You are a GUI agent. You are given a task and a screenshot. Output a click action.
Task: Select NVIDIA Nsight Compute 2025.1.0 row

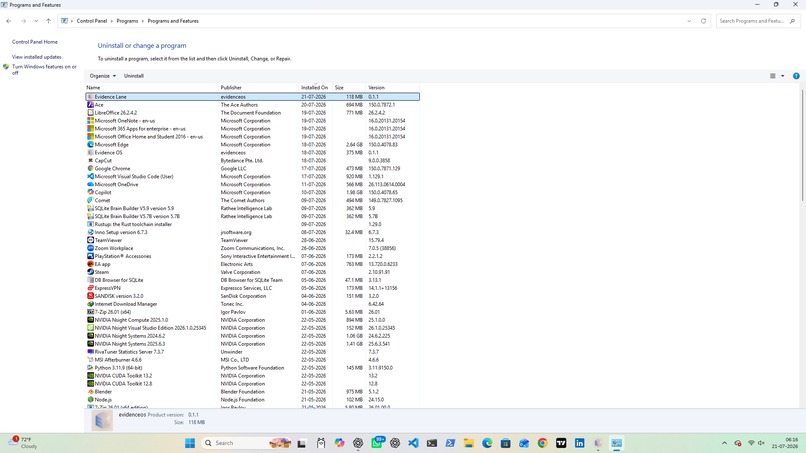coord(252,320)
